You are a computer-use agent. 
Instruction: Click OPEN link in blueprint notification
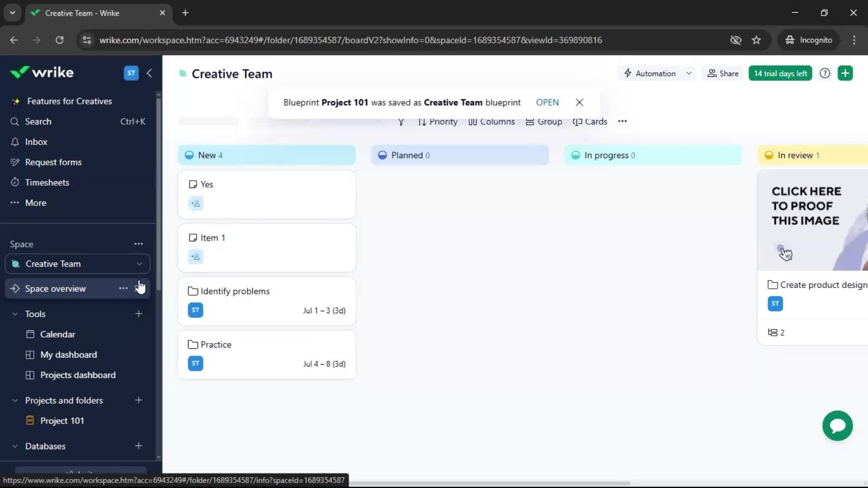pos(547,103)
